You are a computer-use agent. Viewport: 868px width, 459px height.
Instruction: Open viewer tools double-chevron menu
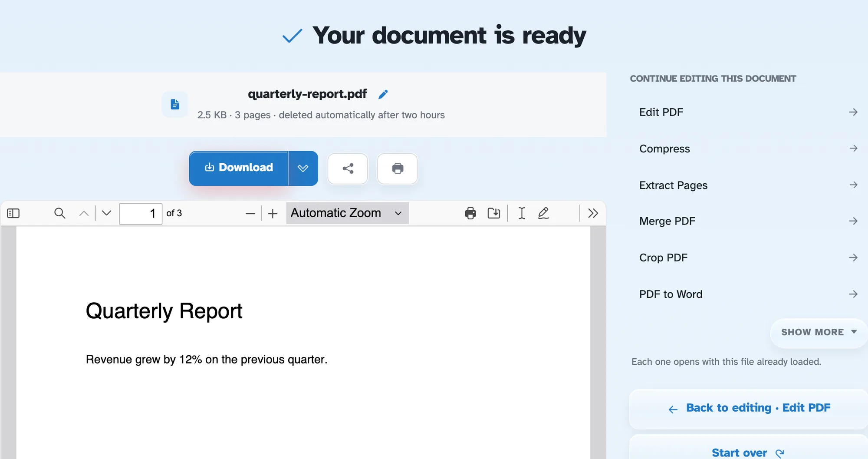click(x=593, y=213)
